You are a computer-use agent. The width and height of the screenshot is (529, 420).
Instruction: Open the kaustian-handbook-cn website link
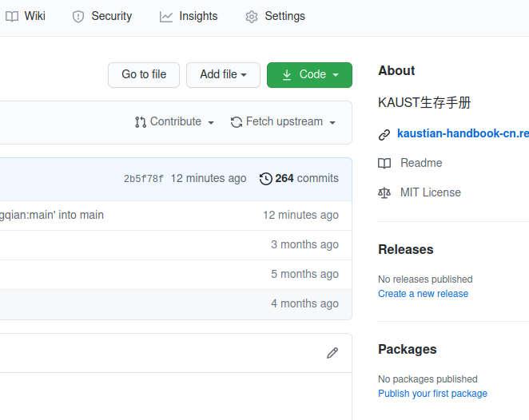pyautogui.click(x=463, y=133)
